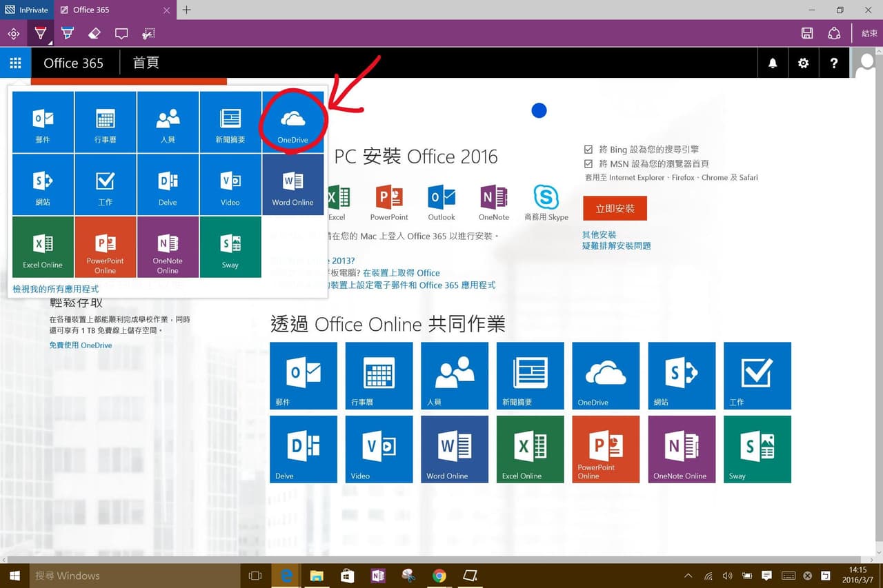Image resolution: width=883 pixels, height=588 pixels.
Task: Select the Web Note highlighter tool
Action: coord(68,33)
